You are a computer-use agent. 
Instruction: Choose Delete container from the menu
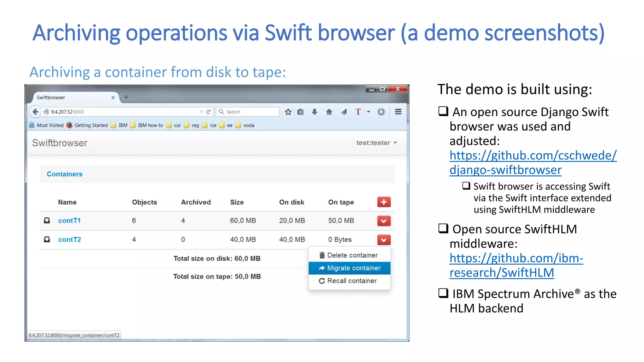pos(349,255)
